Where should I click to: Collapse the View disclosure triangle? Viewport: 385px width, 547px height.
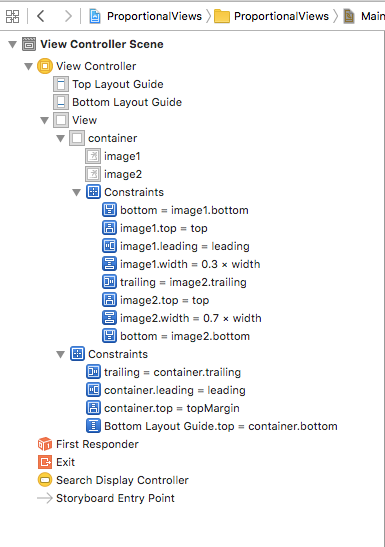click(x=45, y=120)
